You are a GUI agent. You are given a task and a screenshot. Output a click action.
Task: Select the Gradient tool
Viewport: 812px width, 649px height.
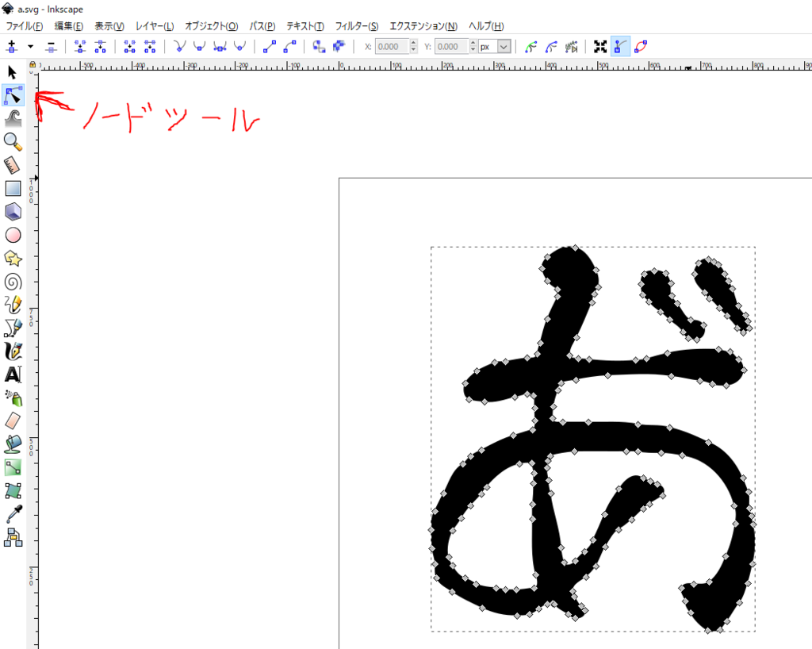[13, 467]
